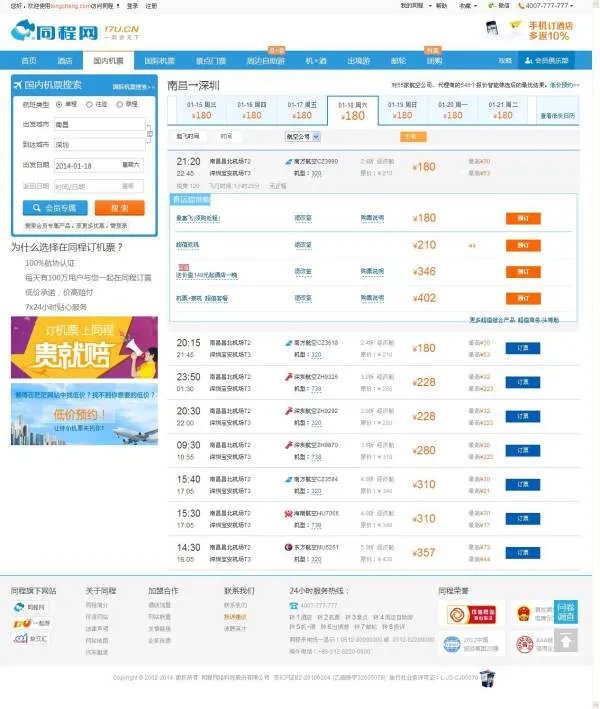Click the 同程网 logo
Viewport: 600px width, 709px height.
[x=54, y=31]
